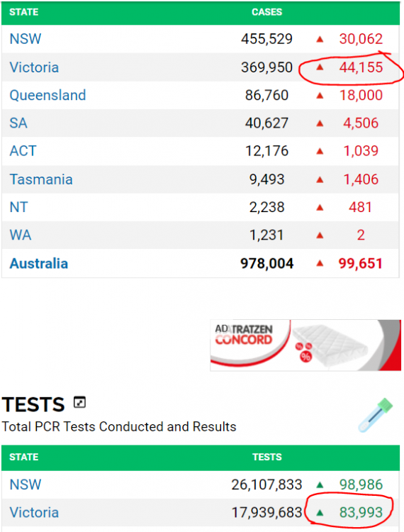
Task: Click the Matratzen Concord advertisement banner
Action: 305,345
